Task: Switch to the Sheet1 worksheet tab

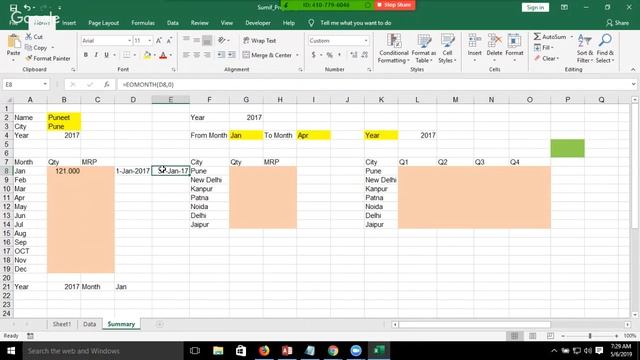Action: (x=62, y=324)
